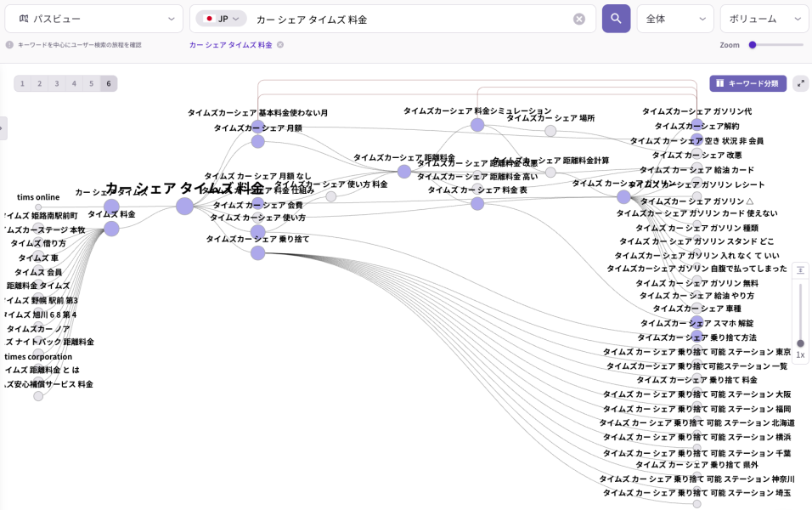Click the タイムズ カー シェア 場所 label

pos(550,117)
